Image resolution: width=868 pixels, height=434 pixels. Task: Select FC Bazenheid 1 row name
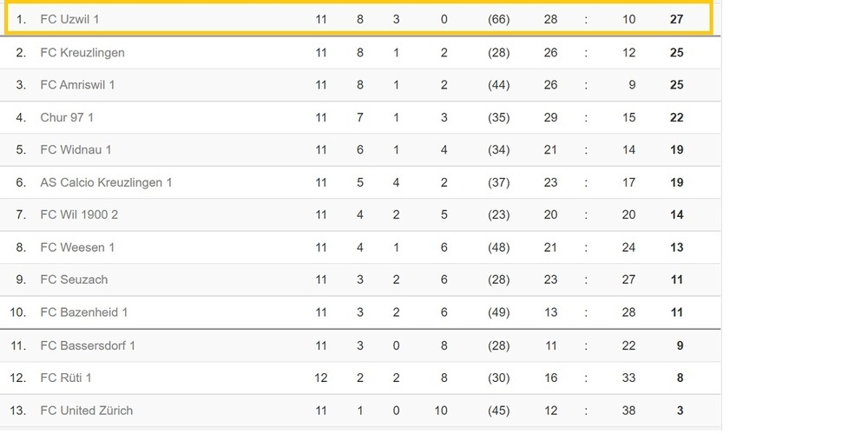click(84, 312)
